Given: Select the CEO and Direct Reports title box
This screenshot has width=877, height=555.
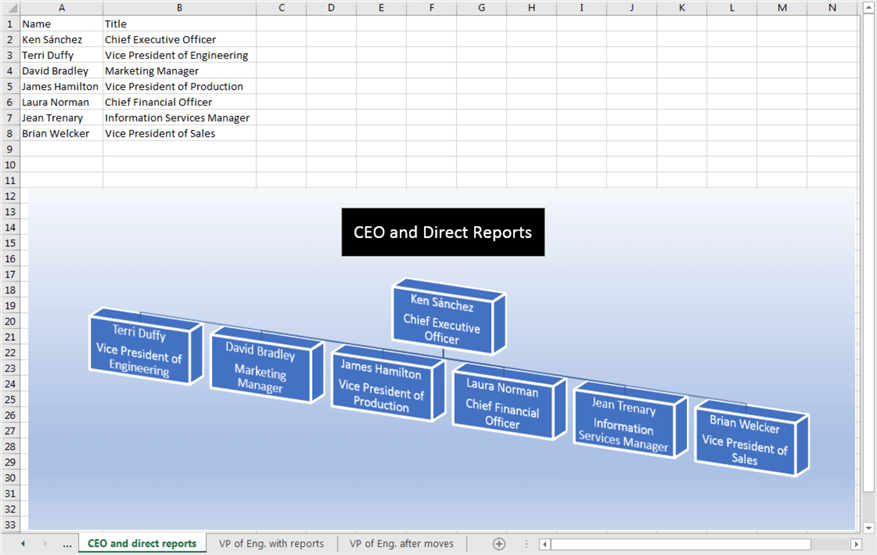Looking at the screenshot, I should click(443, 232).
